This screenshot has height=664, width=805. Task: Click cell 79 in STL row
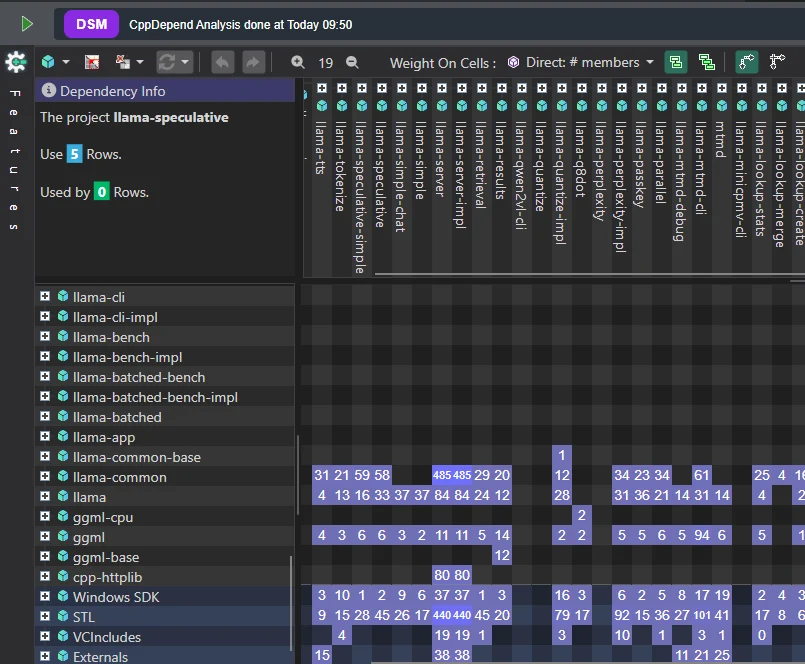562,615
